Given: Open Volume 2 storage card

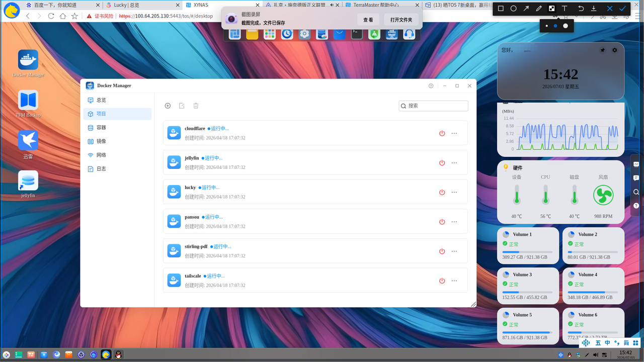Looking at the screenshot, I should (593, 246).
